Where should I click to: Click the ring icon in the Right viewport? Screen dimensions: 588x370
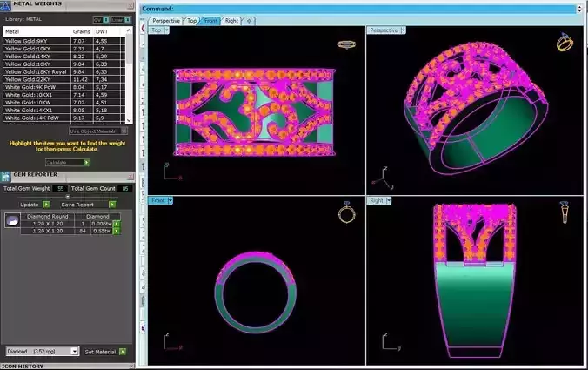(565, 212)
